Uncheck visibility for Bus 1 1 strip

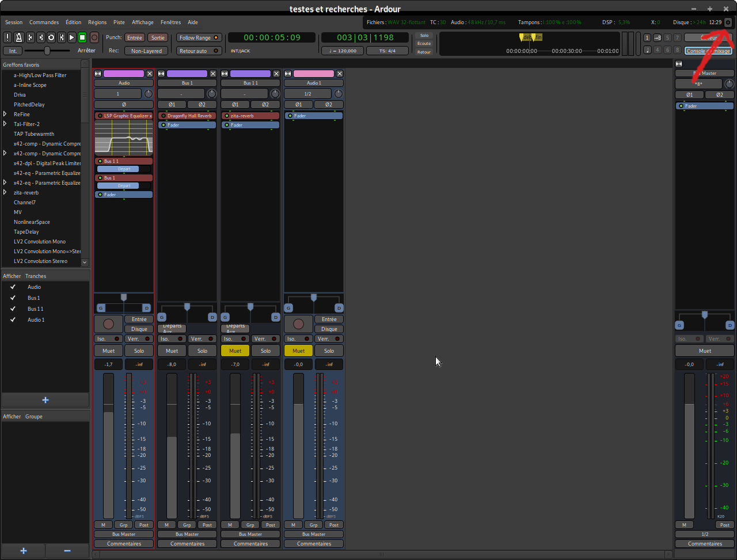[13, 308]
